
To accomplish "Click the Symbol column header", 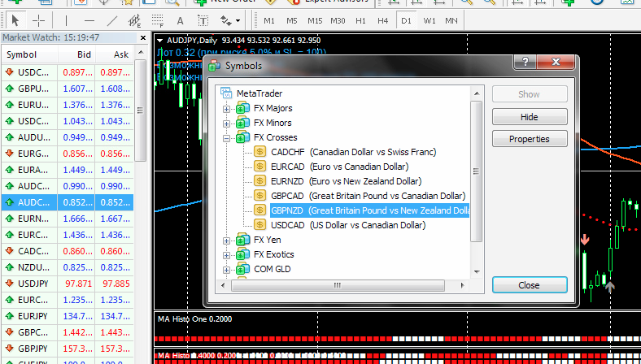I will [x=29, y=54].
